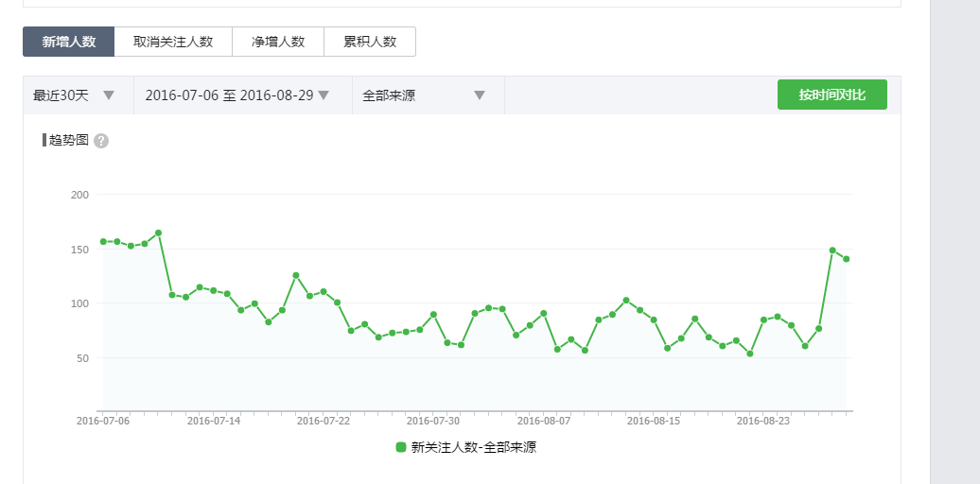The image size is (980, 484).
Task: Click the 2016-07-14 x-axis date label
Action: [214, 421]
